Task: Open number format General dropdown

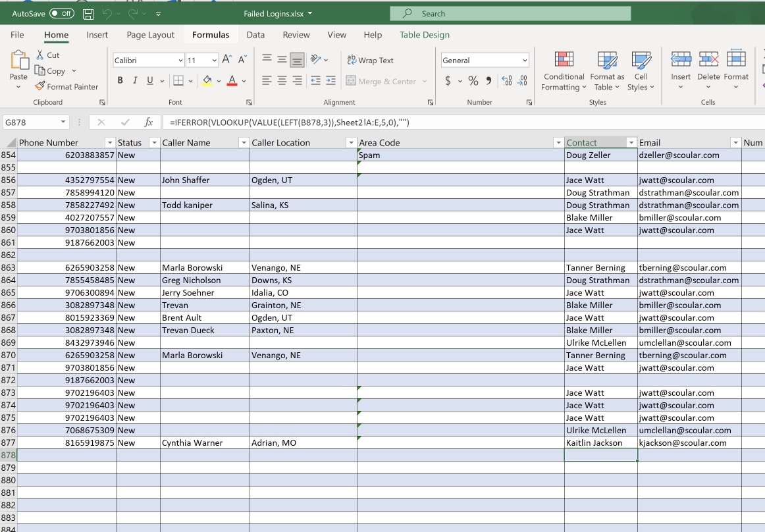Action: pyautogui.click(x=525, y=61)
